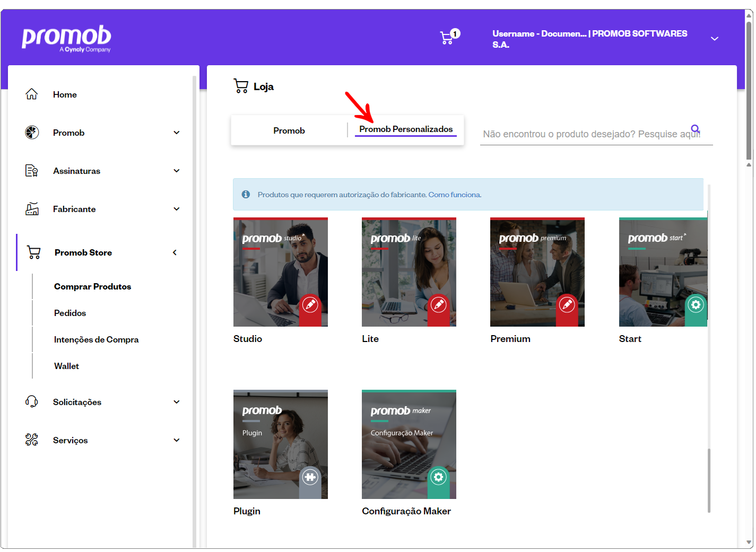Click the product list inner scrollbar
Screen dimensions: 756x552
pyautogui.click(x=709, y=480)
